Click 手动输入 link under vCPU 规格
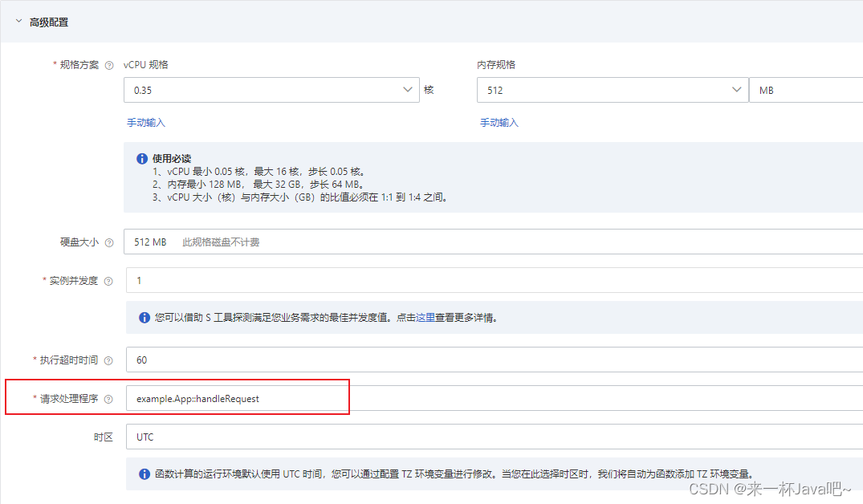 point(146,123)
